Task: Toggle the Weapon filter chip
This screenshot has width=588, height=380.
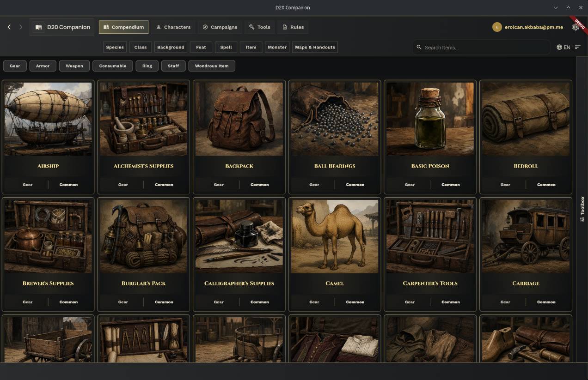Action: click(x=74, y=66)
